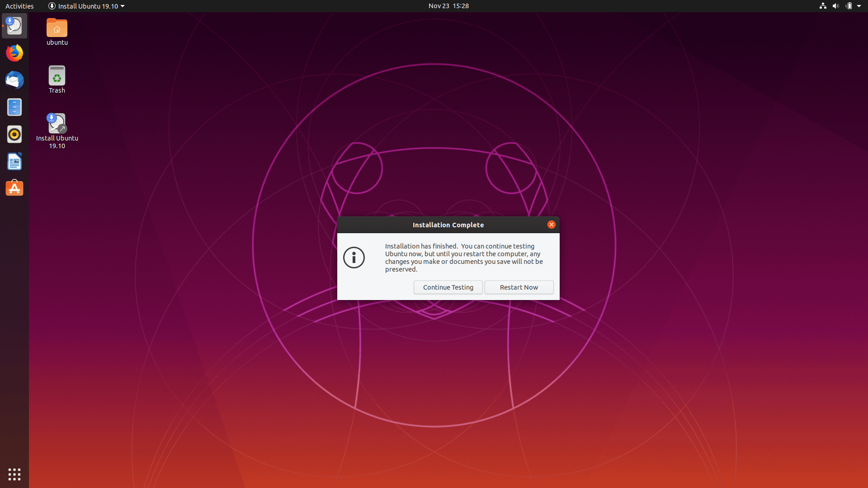Open the ubuntu home folder
Viewport: 868px width, 488px height.
click(57, 28)
